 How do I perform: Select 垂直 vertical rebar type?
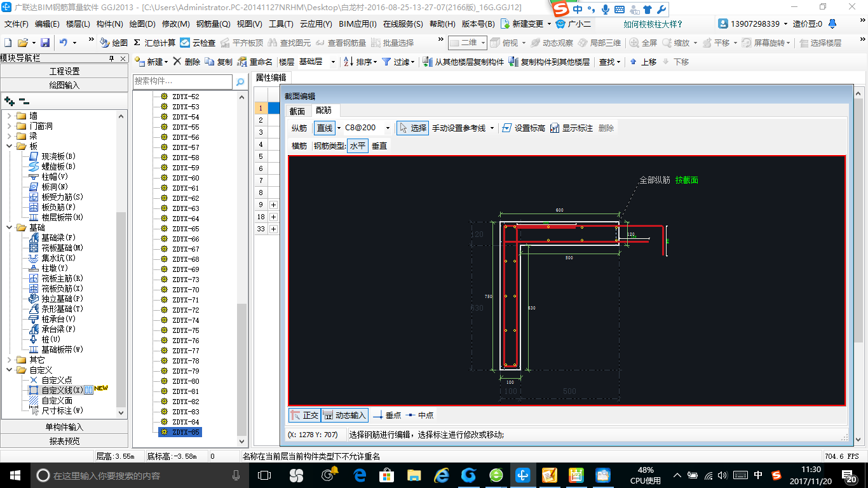pyautogui.click(x=379, y=146)
